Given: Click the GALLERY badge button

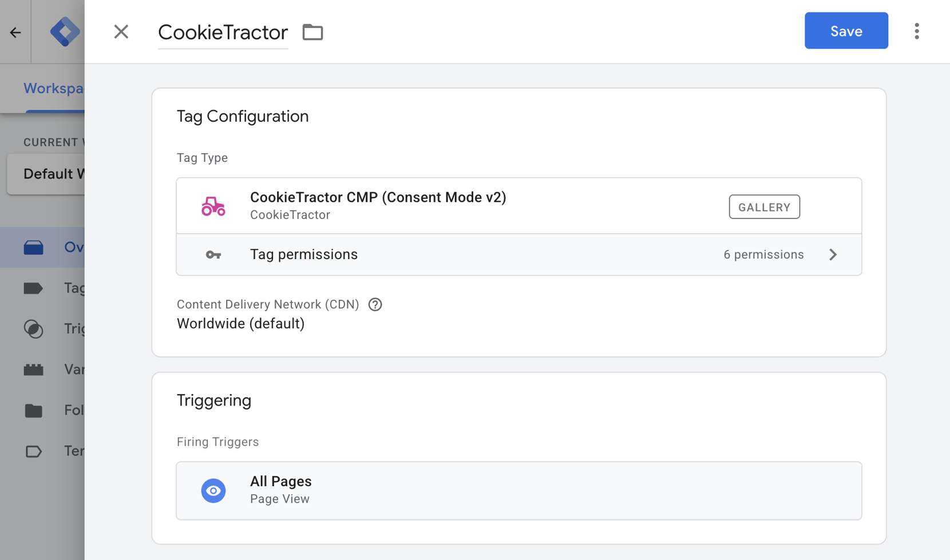Looking at the screenshot, I should 764,207.
